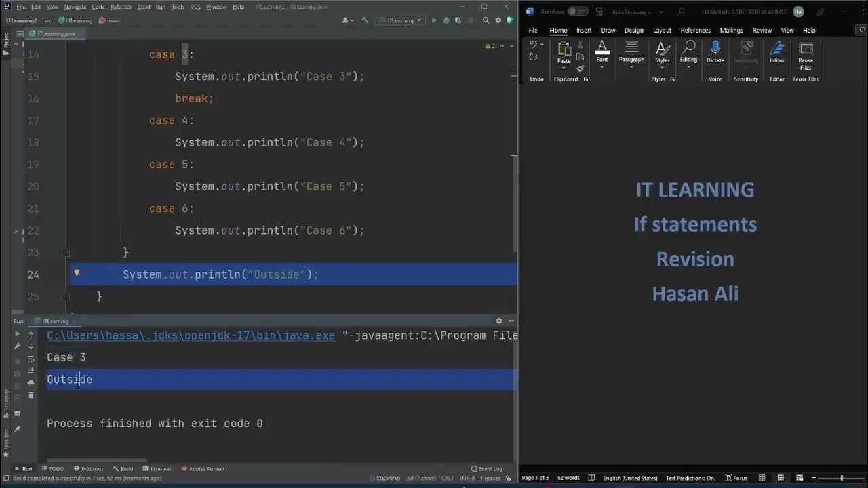
Task: Open the Insert tab in Word ribbon
Action: click(584, 30)
